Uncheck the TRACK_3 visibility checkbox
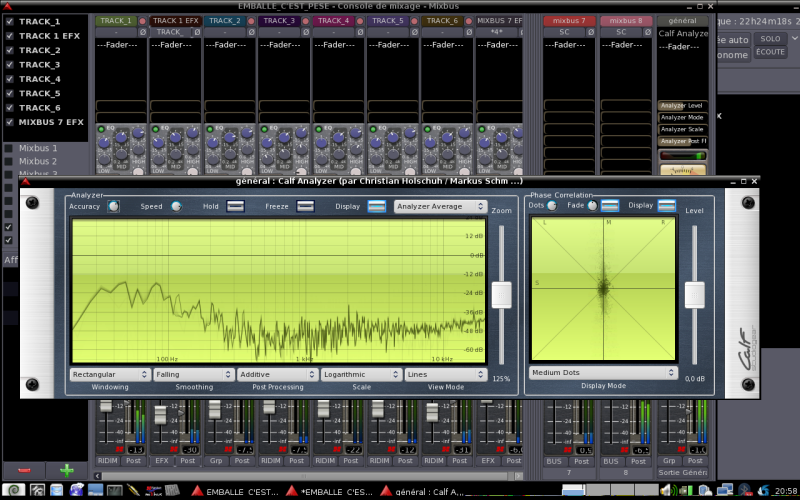Image resolution: width=800 pixels, height=500 pixels. click(9, 64)
